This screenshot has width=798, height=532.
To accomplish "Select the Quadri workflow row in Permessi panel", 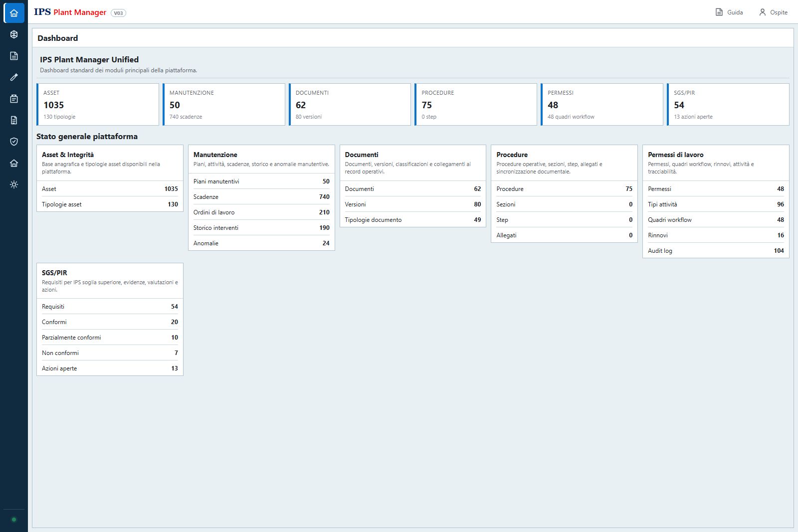I will pos(716,220).
